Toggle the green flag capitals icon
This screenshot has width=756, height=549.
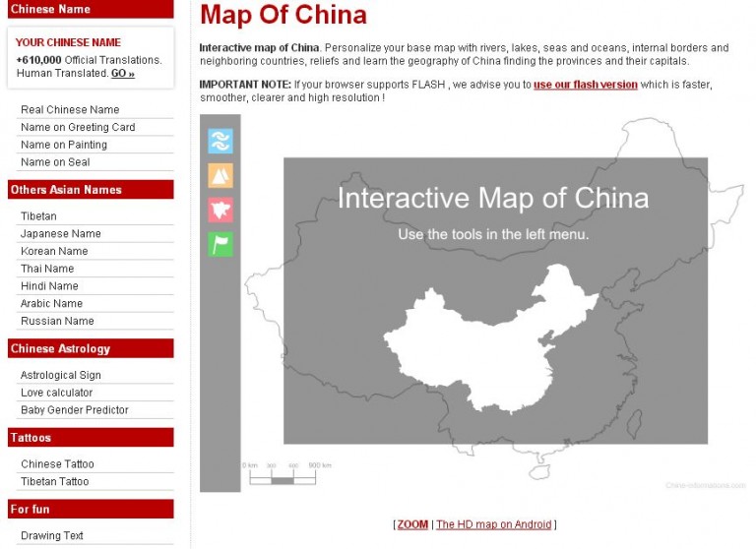pyautogui.click(x=220, y=244)
